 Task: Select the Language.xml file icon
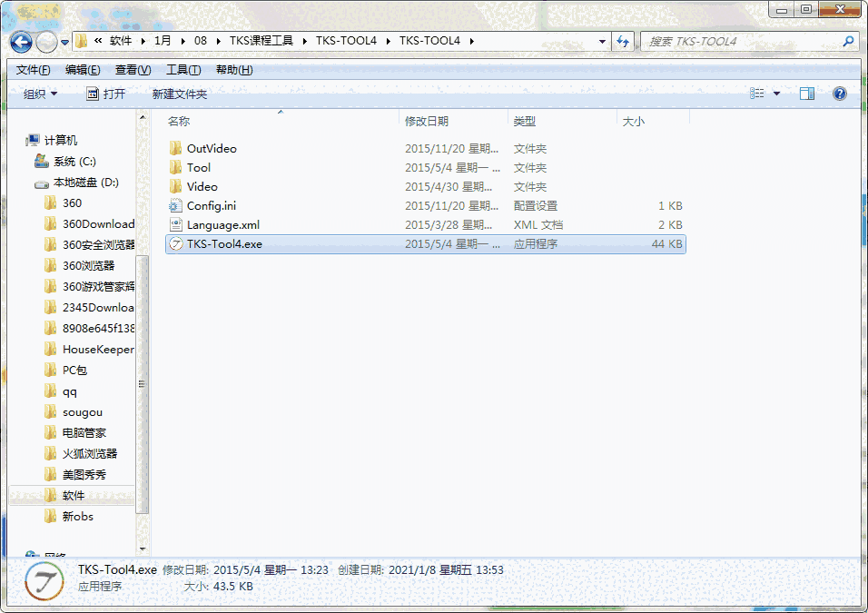pyautogui.click(x=175, y=225)
